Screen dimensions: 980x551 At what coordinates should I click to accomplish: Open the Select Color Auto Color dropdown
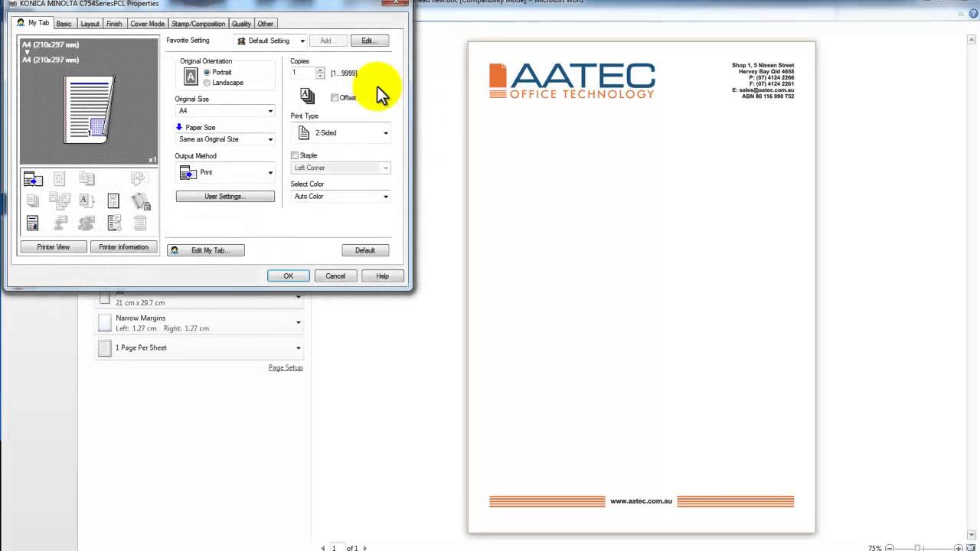[x=341, y=197]
